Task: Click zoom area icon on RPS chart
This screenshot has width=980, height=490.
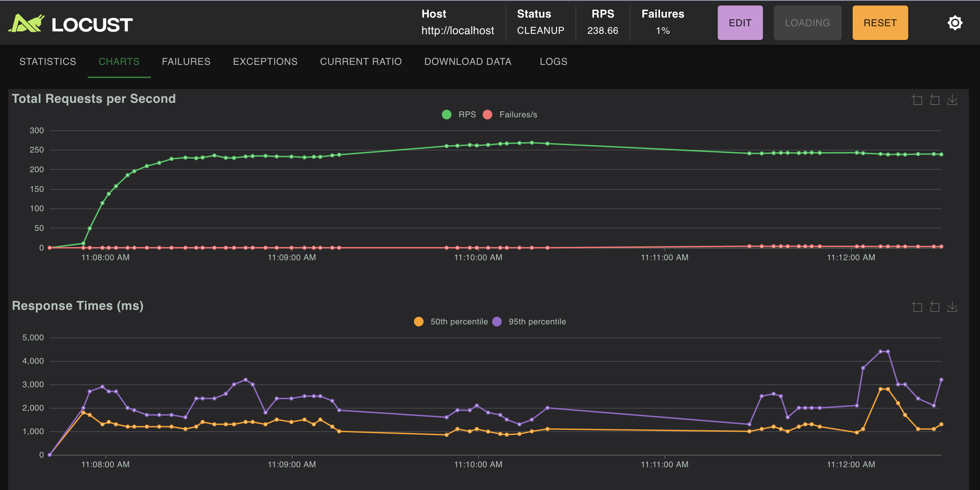Action: (x=917, y=100)
